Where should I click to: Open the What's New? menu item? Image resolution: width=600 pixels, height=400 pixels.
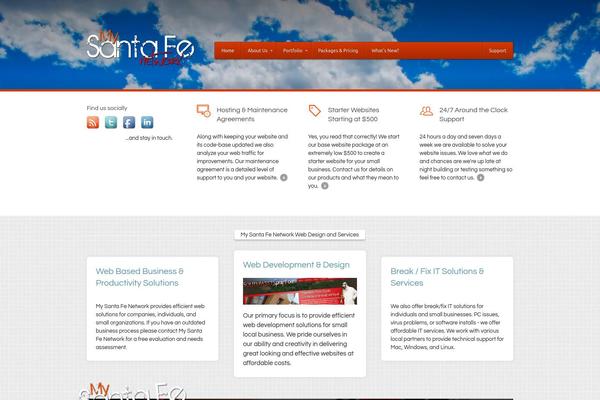[x=385, y=51]
